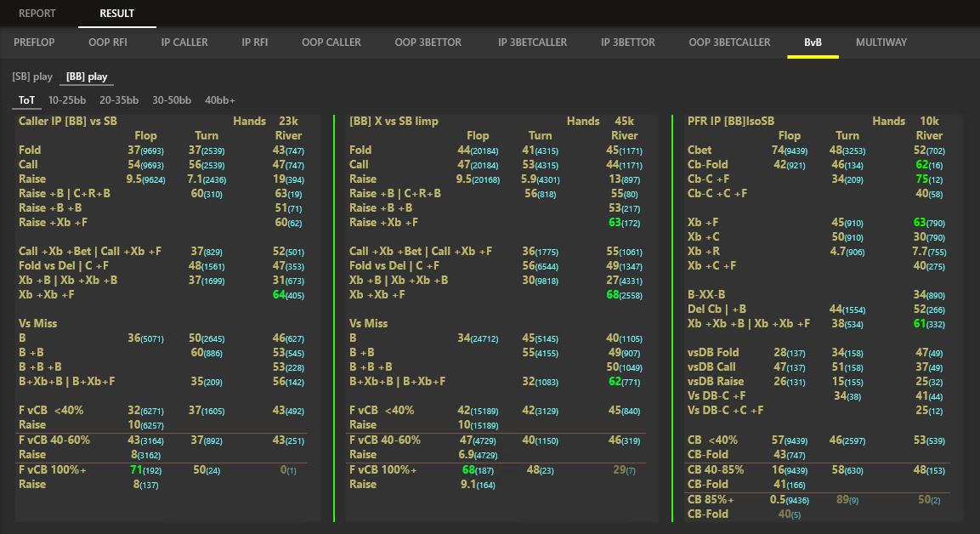Image resolution: width=980 pixels, height=534 pixels.
Task: Switch to the REPORT tab
Action: pyautogui.click(x=37, y=14)
